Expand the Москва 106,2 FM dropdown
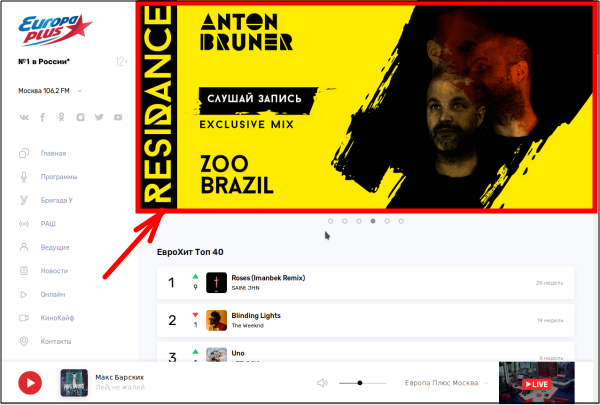 coord(50,91)
